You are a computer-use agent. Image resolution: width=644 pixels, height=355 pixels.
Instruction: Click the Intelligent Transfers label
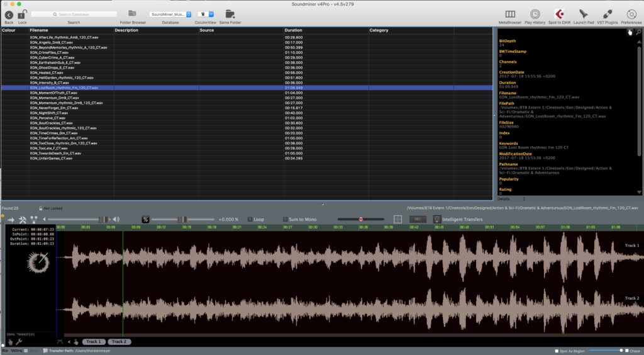(462, 220)
